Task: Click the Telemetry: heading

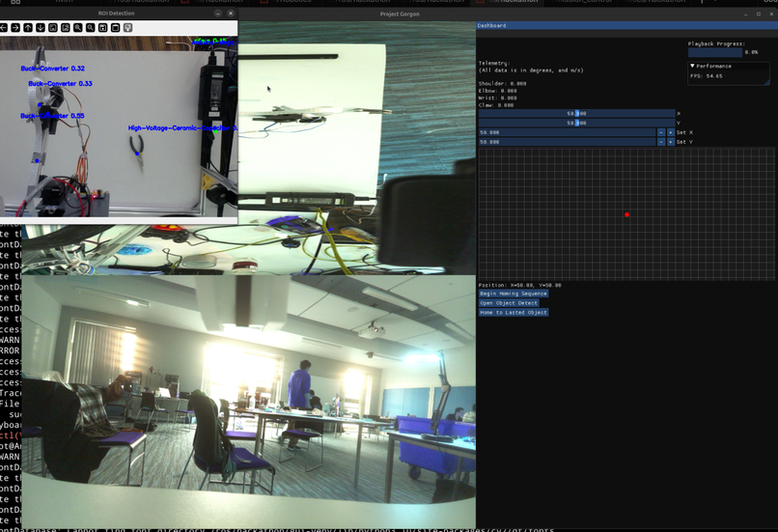Action: pyautogui.click(x=493, y=63)
